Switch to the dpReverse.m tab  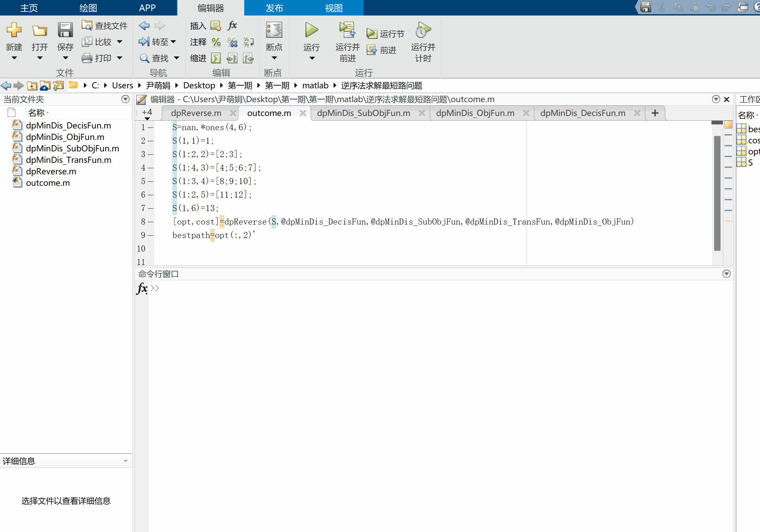tap(196, 113)
